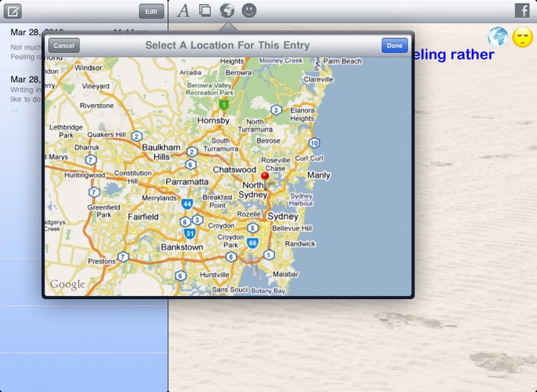Tap the Bankstown label on map
This screenshot has height=392, width=537.
coord(182,247)
